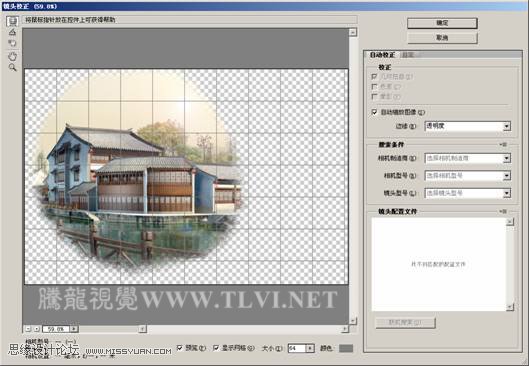The image size is (529, 366).
Task: Click the grid size field showing 64
Action: [x=297, y=348]
